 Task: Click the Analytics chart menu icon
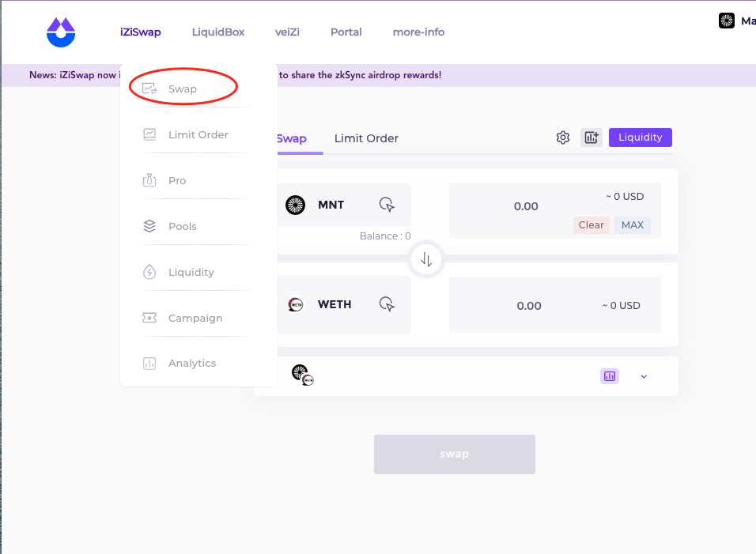pyautogui.click(x=149, y=364)
